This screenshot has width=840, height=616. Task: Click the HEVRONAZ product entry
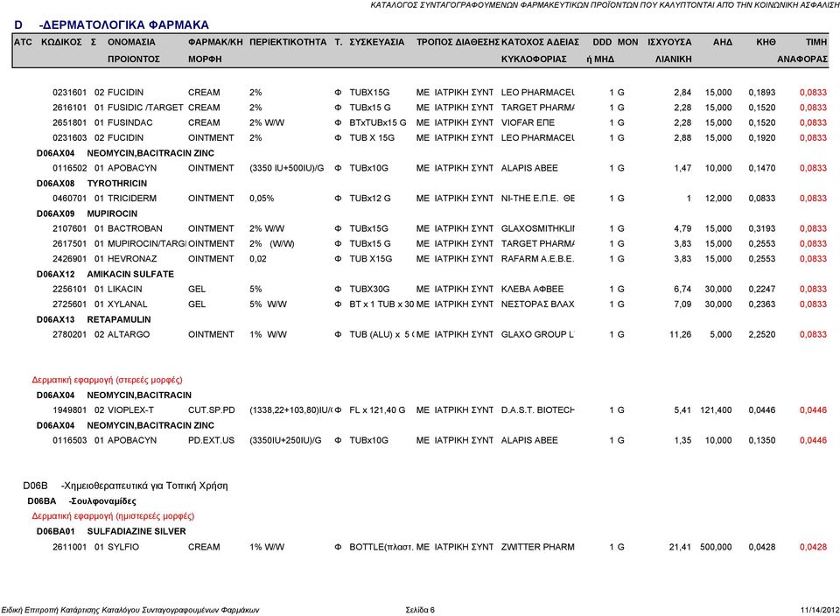click(x=132, y=259)
